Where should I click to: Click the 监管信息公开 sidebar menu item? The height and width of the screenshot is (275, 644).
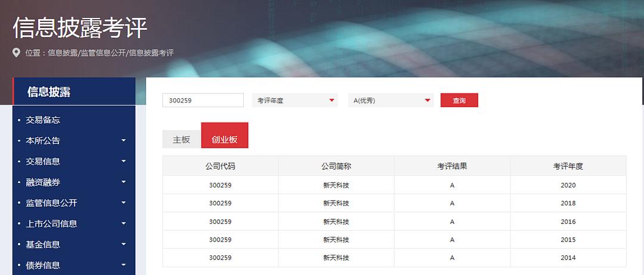click(51, 203)
